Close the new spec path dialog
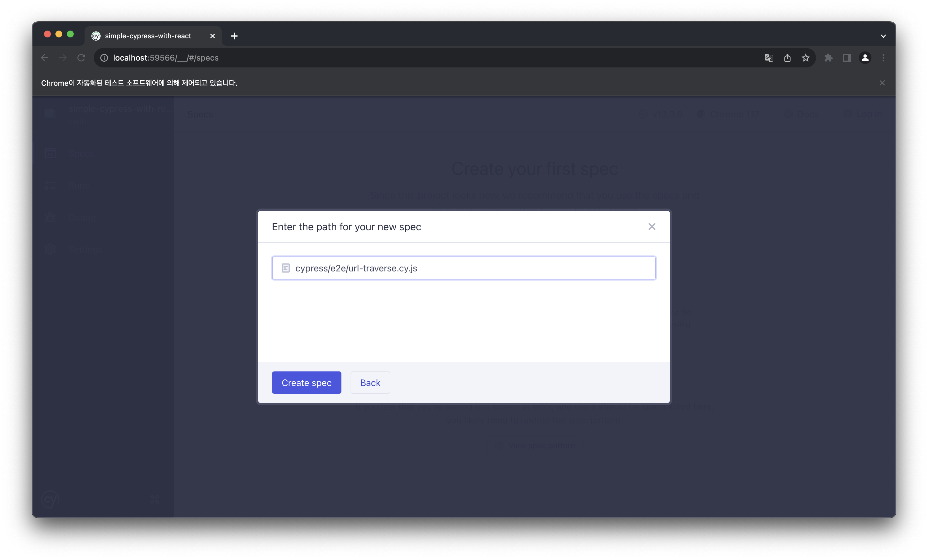 click(x=651, y=226)
